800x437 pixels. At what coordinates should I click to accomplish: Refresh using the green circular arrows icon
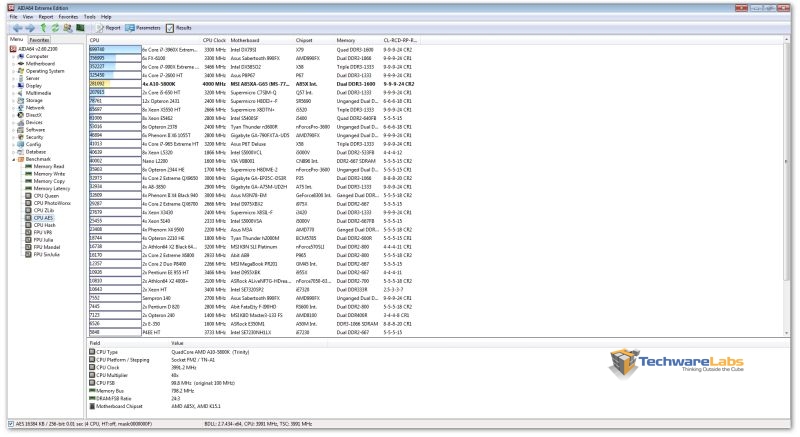tap(55, 28)
